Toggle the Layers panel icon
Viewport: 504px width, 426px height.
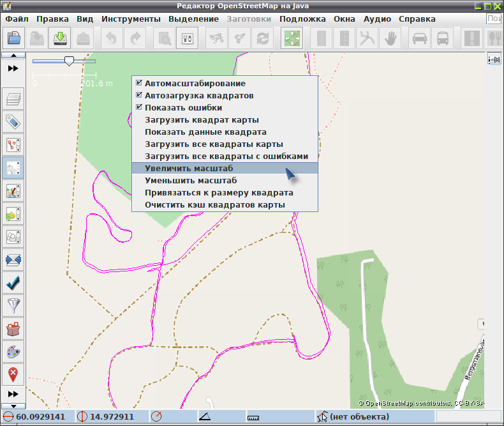click(13, 99)
